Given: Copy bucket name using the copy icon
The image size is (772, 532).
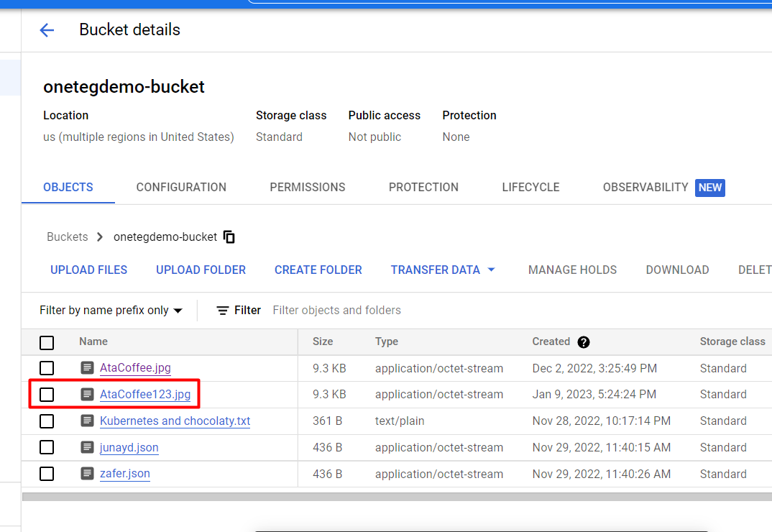Looking at the screenshot, I should [229, 237].
